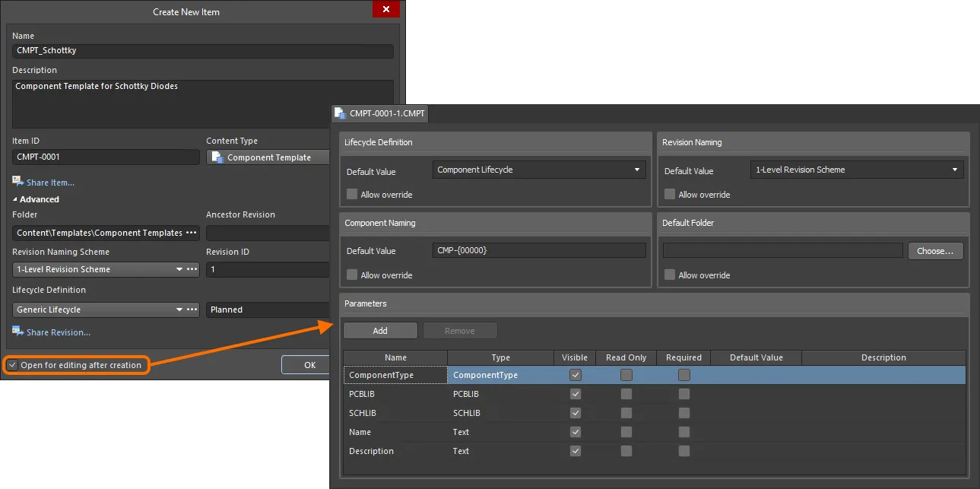Enable Allow override for Component Naming
Viewport: 980px width, 489px height.
click(351, 275)
